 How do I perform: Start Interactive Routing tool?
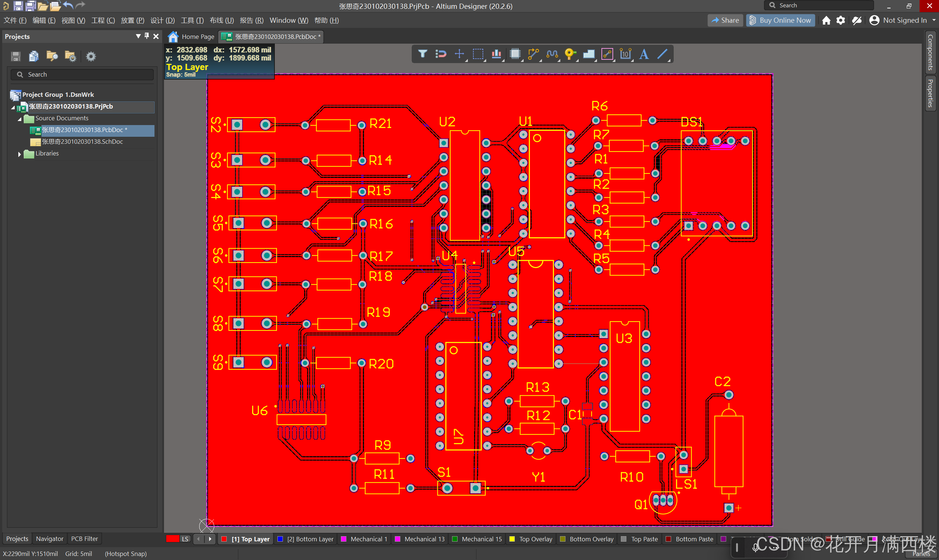point(533,54)
